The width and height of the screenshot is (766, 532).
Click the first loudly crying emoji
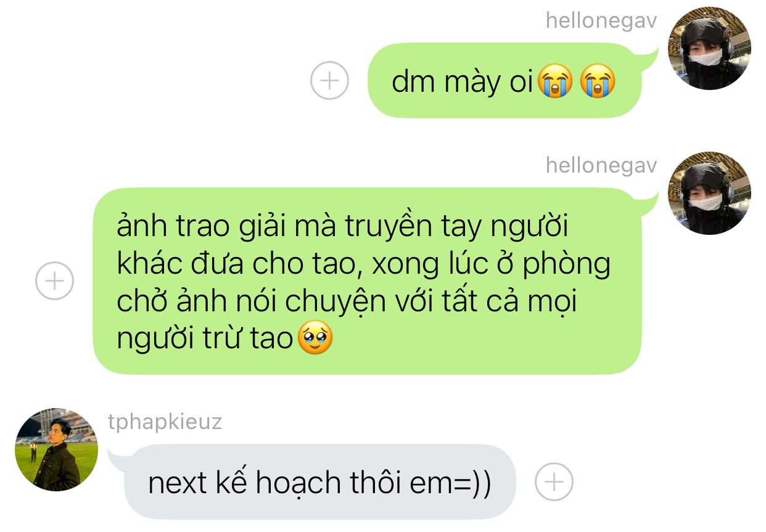555,83
